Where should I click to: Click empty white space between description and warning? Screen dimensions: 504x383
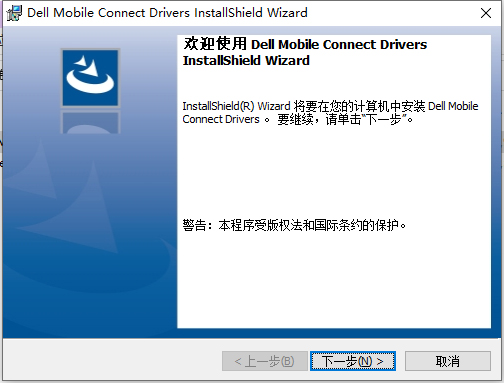click(x=333, y=172)
